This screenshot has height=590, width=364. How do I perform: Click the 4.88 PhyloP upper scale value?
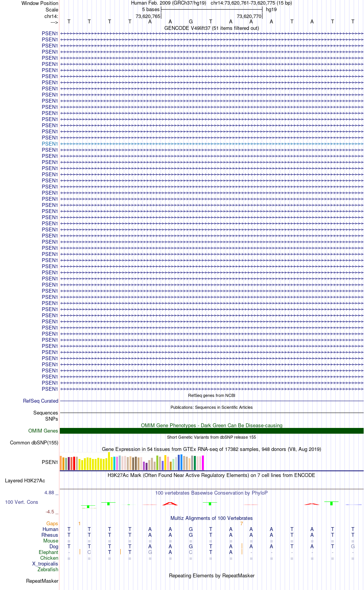pyautogui.click(x=49, y=492)
